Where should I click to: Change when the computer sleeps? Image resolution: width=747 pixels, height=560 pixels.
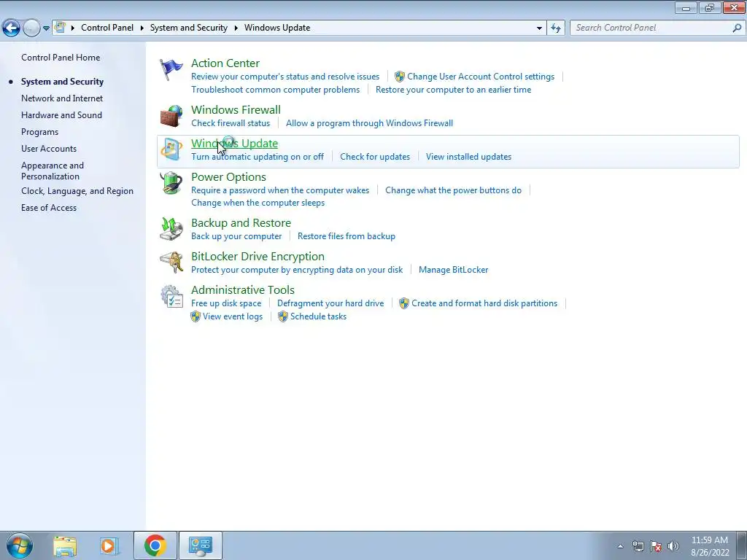coord(258,203)
